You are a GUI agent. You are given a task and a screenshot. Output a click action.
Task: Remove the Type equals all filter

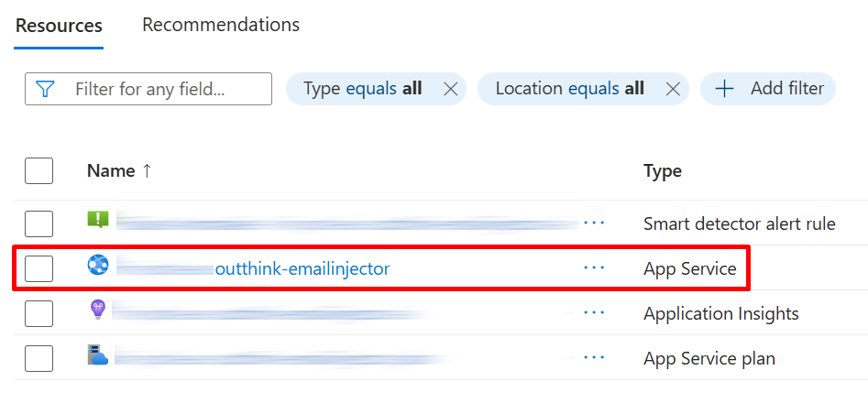click(450, 89)
